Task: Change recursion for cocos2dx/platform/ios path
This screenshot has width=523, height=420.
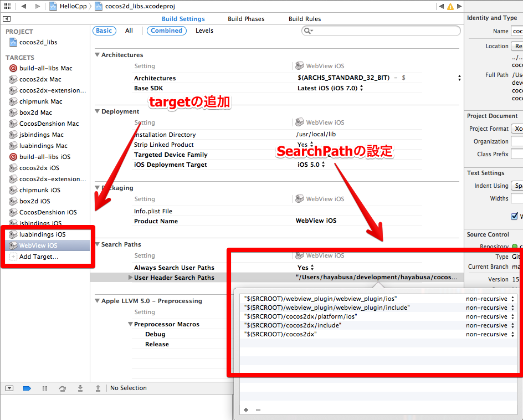Action: point(490,316)
